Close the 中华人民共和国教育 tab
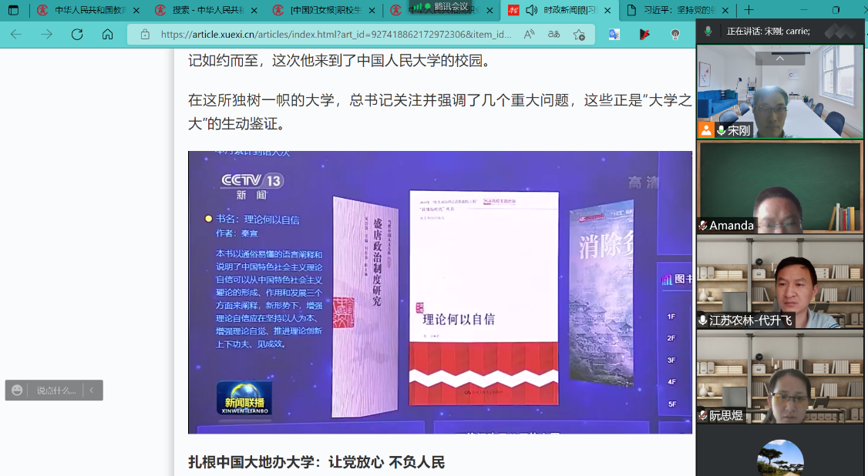The image size is (868, 476). [136, 10]
